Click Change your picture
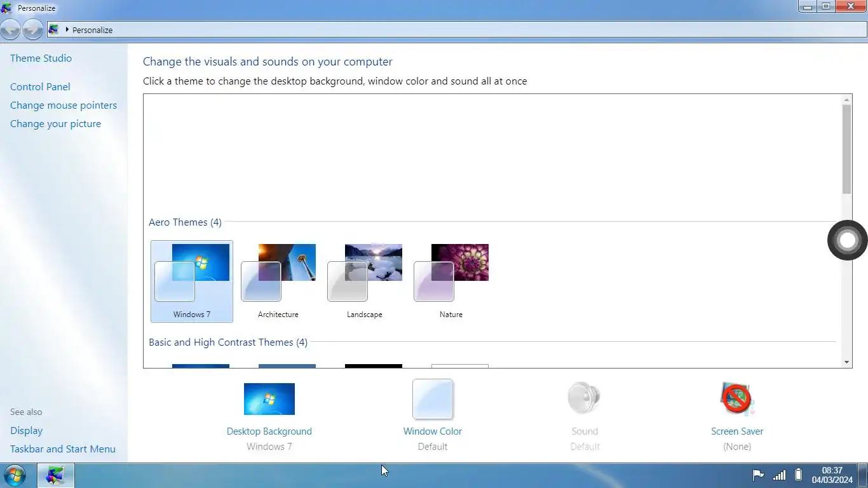 [55, 123]
